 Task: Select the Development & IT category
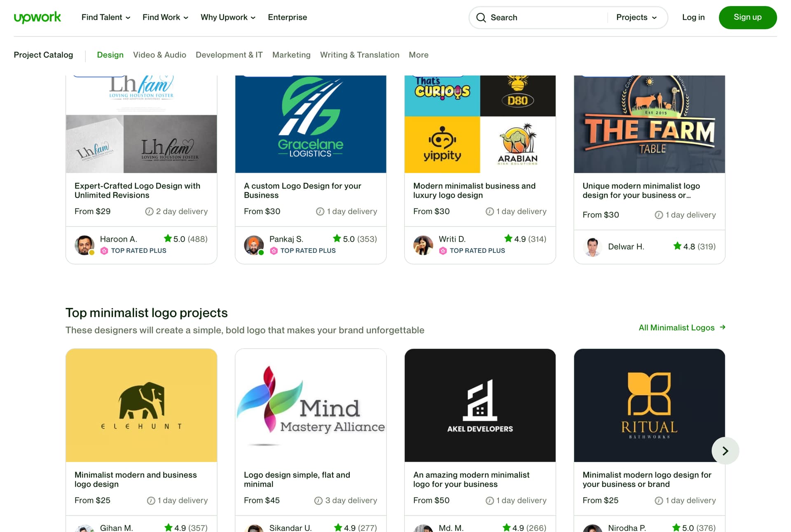coord(229,55)
